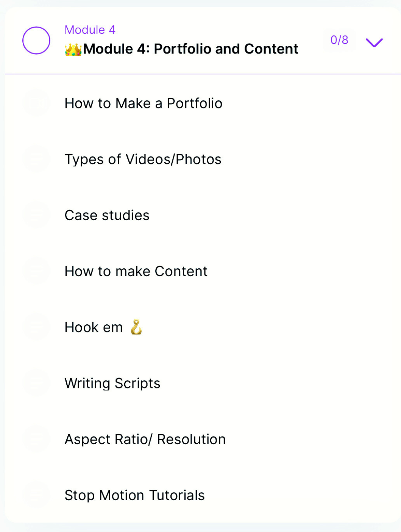Click the purple Module 4 label
This screenshot has width=401, height=532.
point(90,30)
